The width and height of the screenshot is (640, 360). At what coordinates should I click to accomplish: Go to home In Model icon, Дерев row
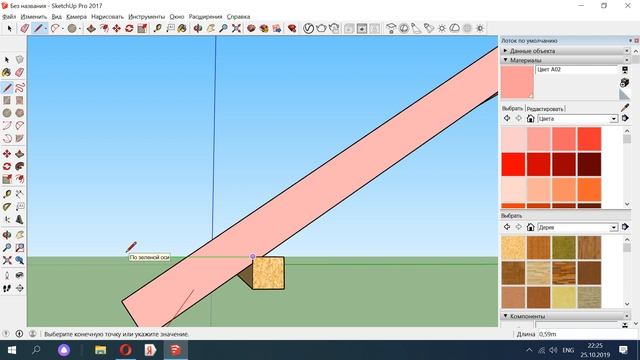[x=530, y=227]
